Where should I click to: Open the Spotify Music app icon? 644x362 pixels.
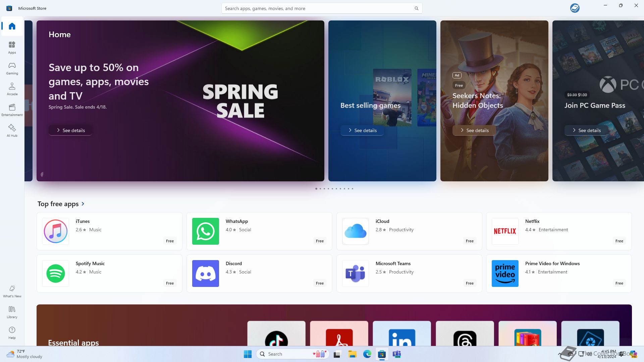56,274
